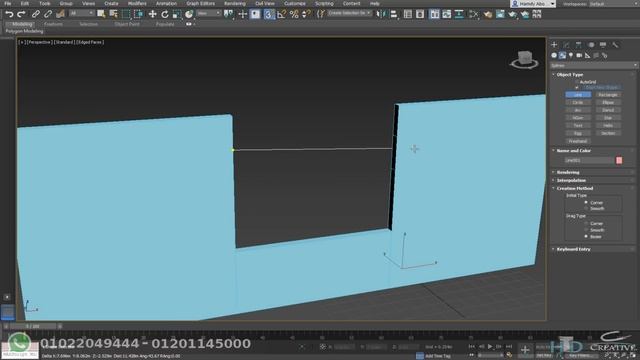Open the selection filter All dropdown
The image size is (640, 360).
(82, 13)
